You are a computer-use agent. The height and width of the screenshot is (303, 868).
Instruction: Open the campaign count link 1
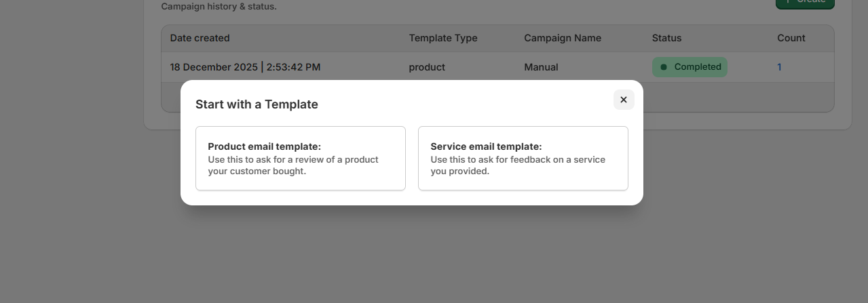pyautogui.click(x=779, y=67)
